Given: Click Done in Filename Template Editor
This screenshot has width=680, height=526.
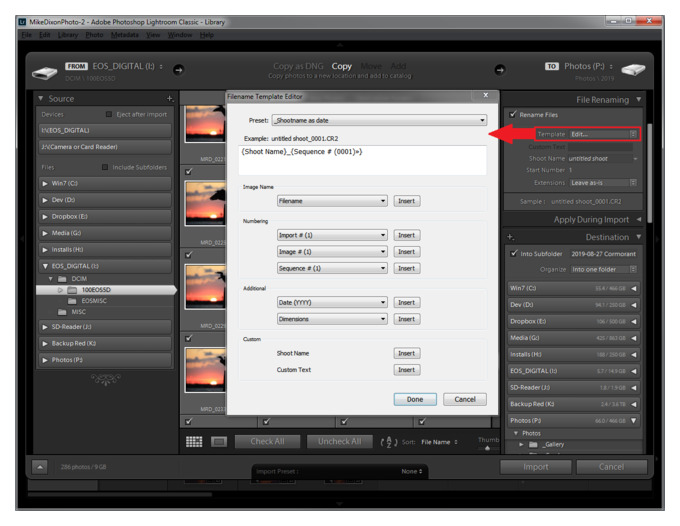Looking at the screenshot, I should pyautogui.click(x=414, y=399).
